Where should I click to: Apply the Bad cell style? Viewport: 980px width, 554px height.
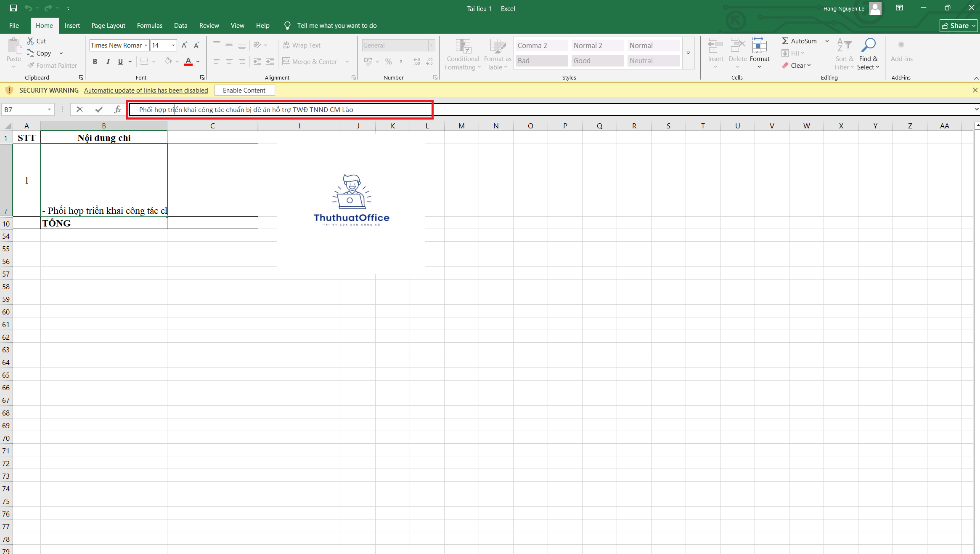coord(541,60)
